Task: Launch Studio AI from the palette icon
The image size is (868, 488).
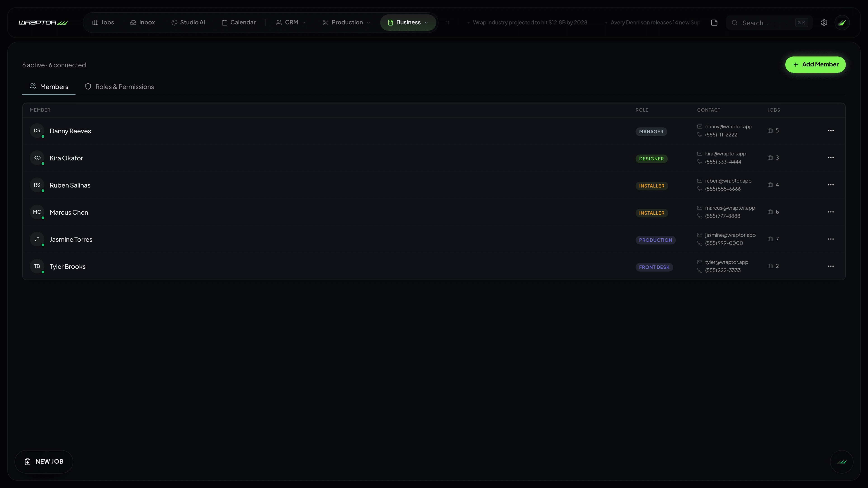Action: click(x=174, y=22)
